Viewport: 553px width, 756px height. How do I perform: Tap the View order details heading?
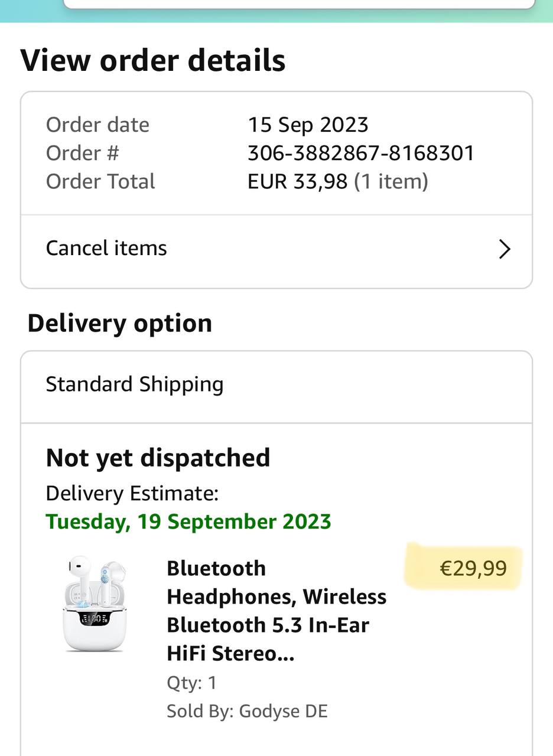point(152,60)
